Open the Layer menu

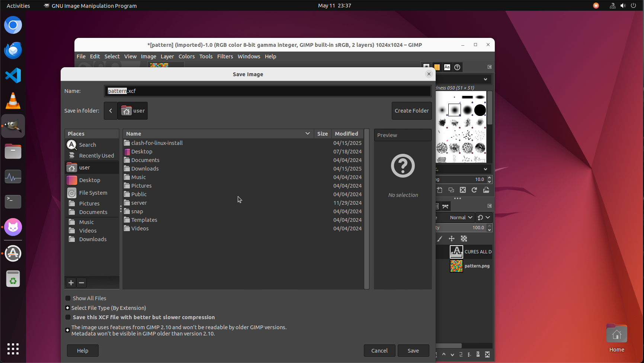click(167, 56)
